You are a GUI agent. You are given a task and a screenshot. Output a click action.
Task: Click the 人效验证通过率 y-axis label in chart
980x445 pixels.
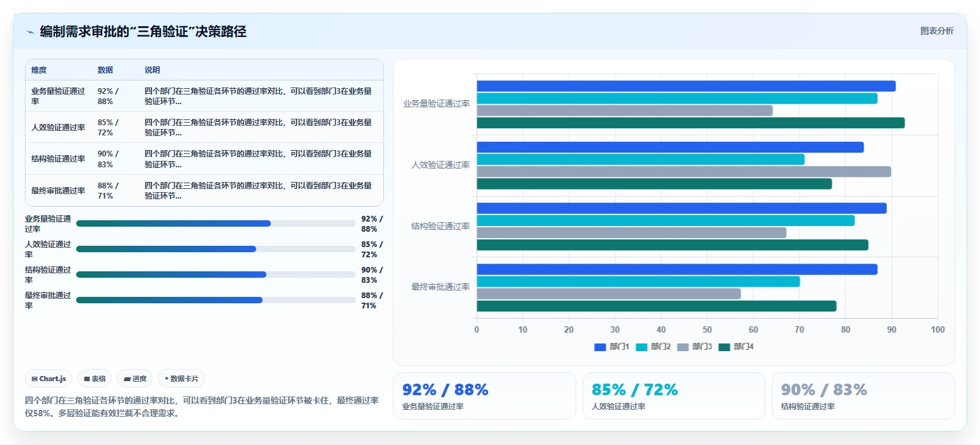tap(441, 165)
